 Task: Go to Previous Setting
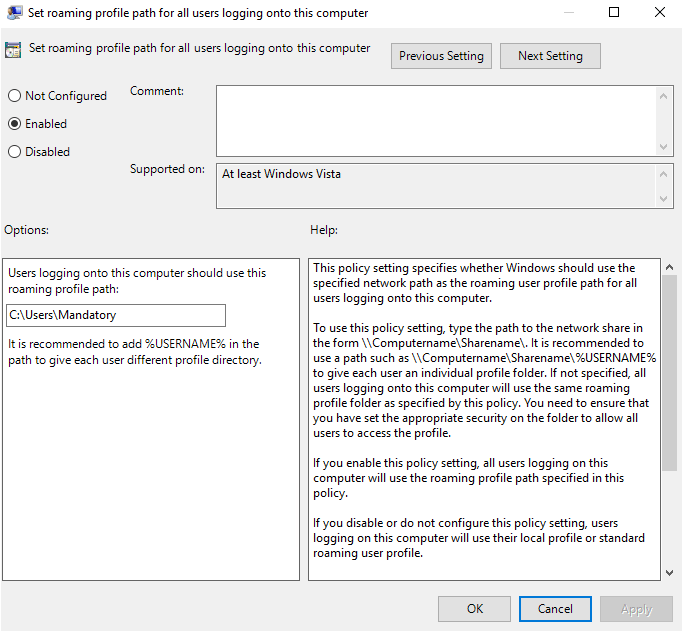coord(441,56)
